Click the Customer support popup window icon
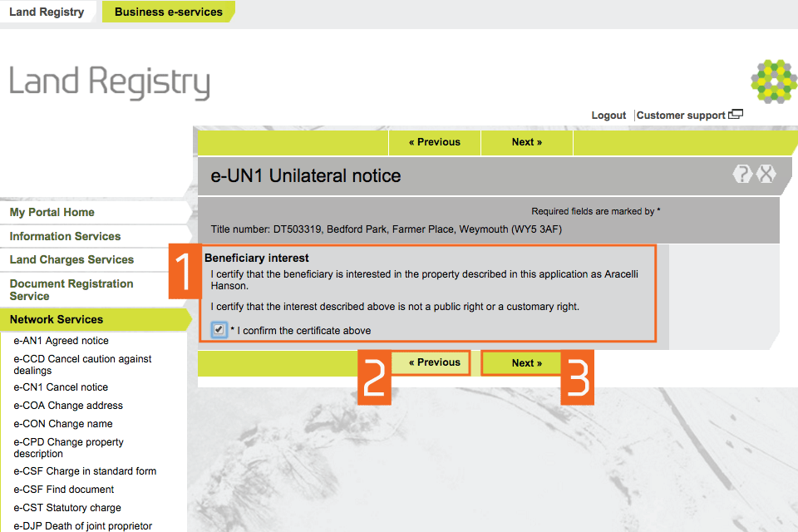Viewport: 798px width, 532px height. [x=736, y=115]
